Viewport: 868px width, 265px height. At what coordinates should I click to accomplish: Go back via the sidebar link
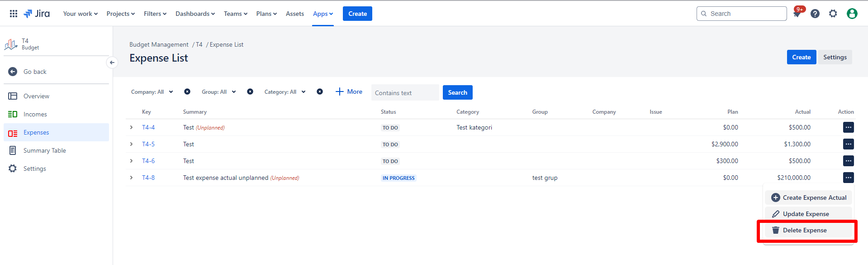point(56,72)
